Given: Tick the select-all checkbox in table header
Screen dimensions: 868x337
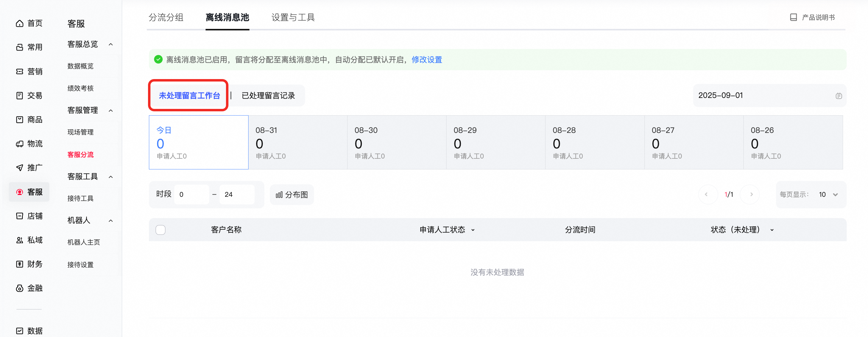Looking at the screenshot, I should (161, 230).
